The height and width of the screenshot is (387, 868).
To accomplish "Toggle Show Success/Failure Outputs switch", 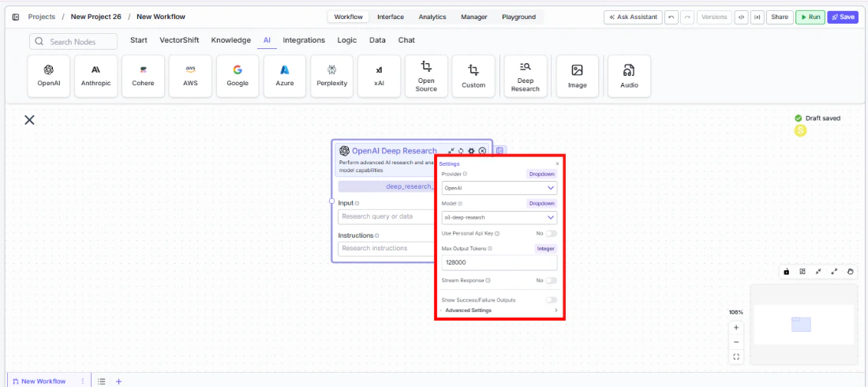I will (551, 300).
